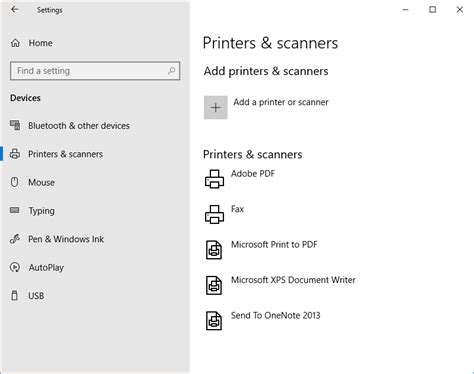Click the Bluetooth & other devices icon
Viewport: 474px width, 374px height.
(15, 125)
